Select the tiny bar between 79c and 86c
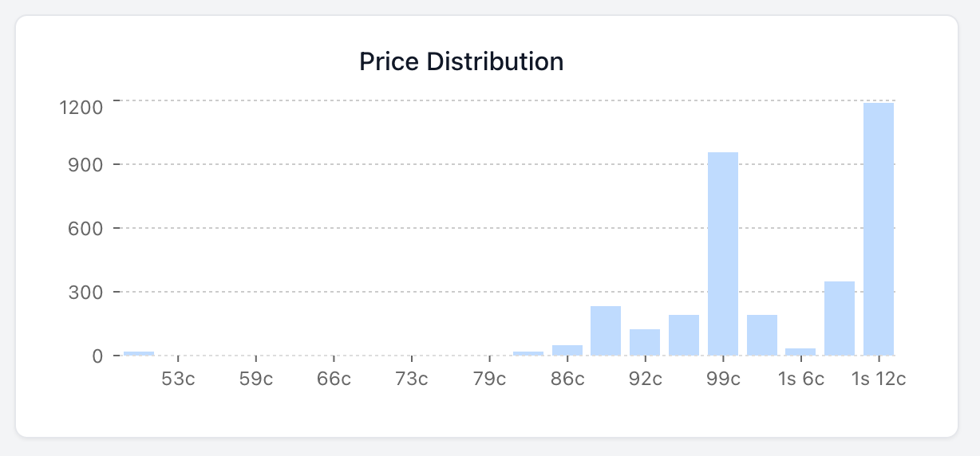980x456 pixels. pyautogui.click(x=528, y=352)
